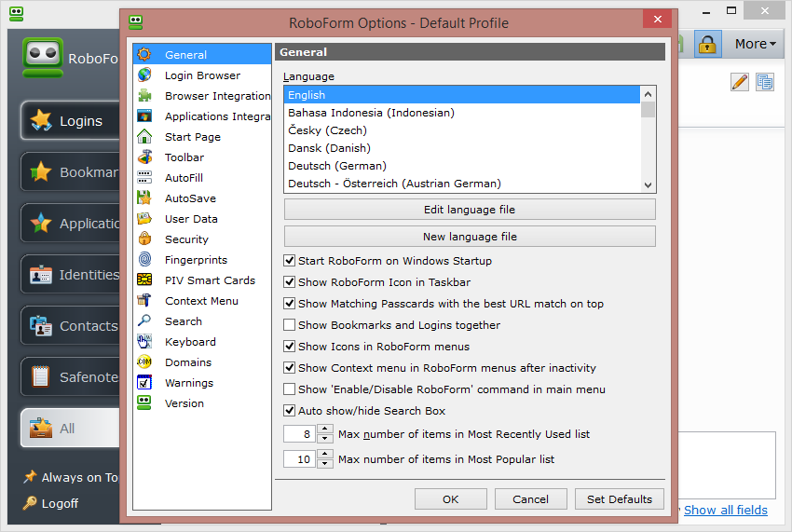Open Logins tab in main window sidebar

tap(71, 121)
